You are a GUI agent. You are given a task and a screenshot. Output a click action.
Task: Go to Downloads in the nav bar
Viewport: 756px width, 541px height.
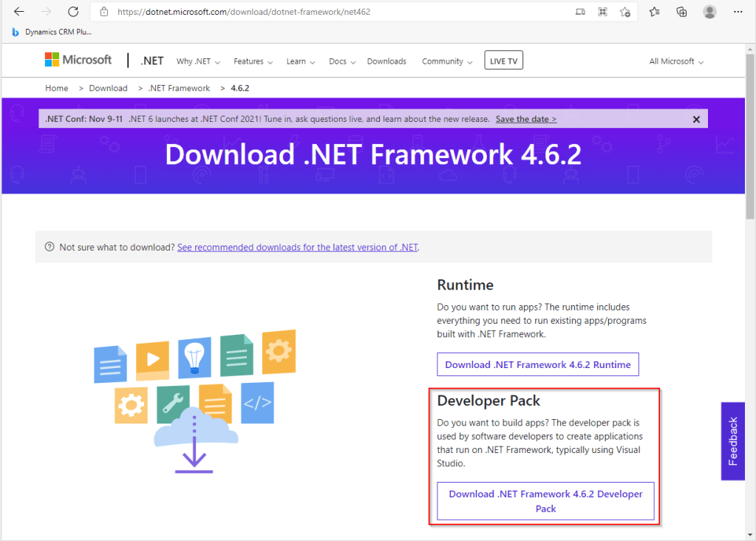(x=386, y=61)
